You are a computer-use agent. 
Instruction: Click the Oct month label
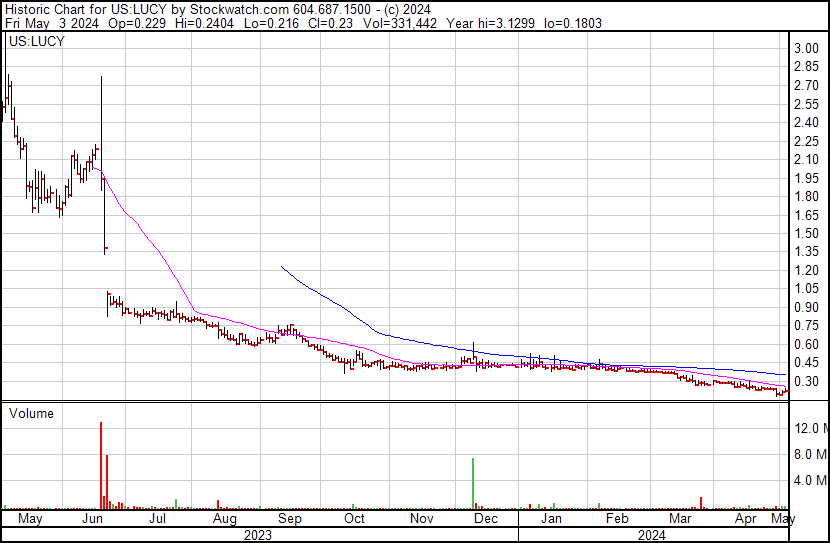click(x=355, y=518)
